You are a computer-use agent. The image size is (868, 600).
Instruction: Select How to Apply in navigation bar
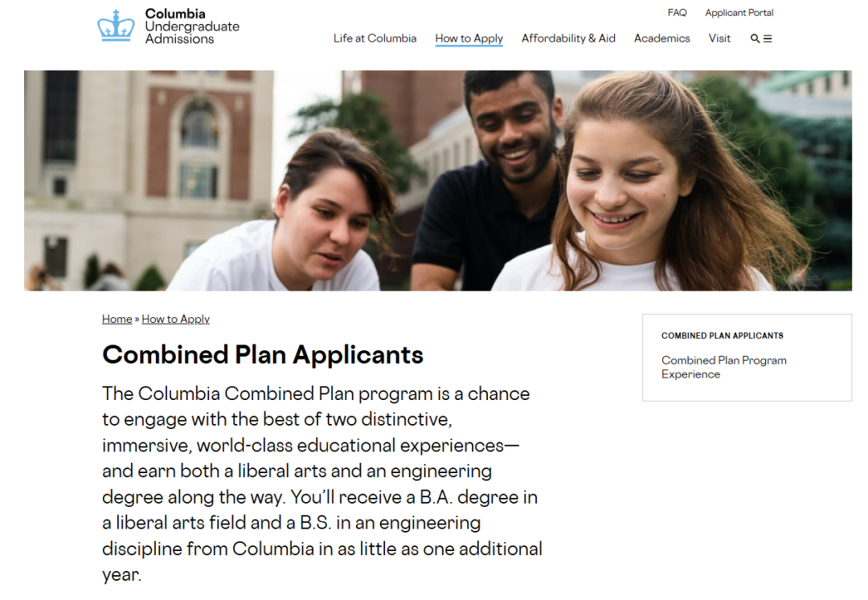click(469, 39)
